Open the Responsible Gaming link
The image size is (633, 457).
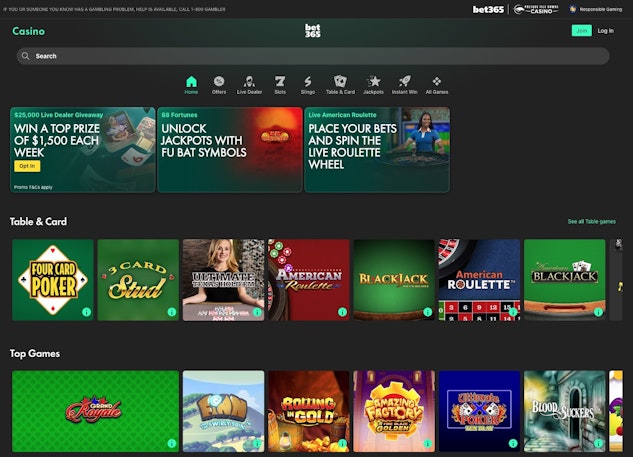click(599, 8)
